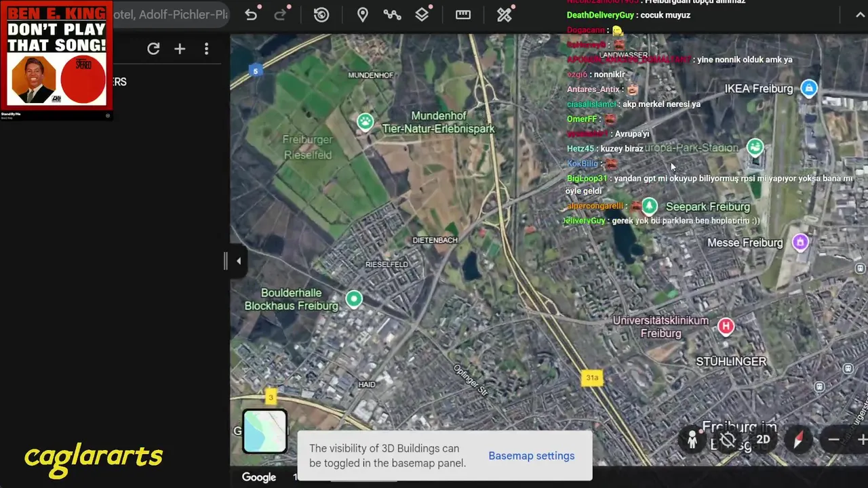Click the HAID district label
The image size is (868, 488).
366,384
